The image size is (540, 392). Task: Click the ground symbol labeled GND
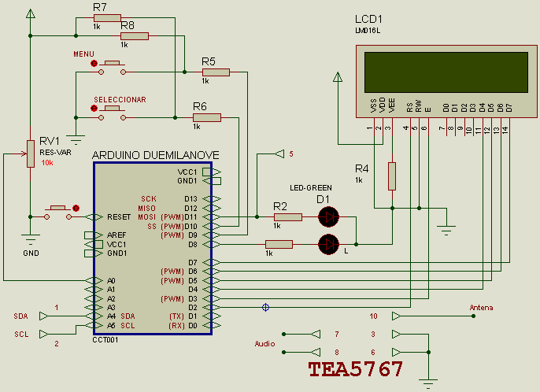[x=31, y=239]
